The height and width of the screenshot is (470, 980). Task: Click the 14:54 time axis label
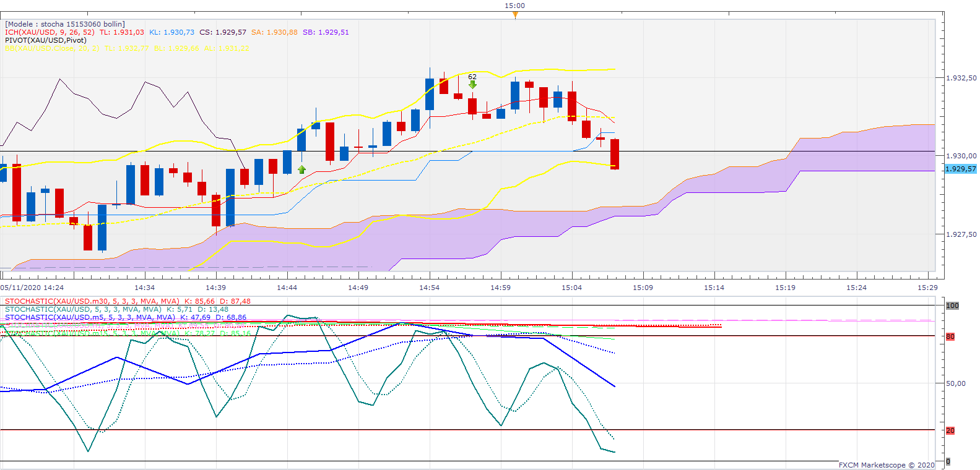[x=430, y=288]
